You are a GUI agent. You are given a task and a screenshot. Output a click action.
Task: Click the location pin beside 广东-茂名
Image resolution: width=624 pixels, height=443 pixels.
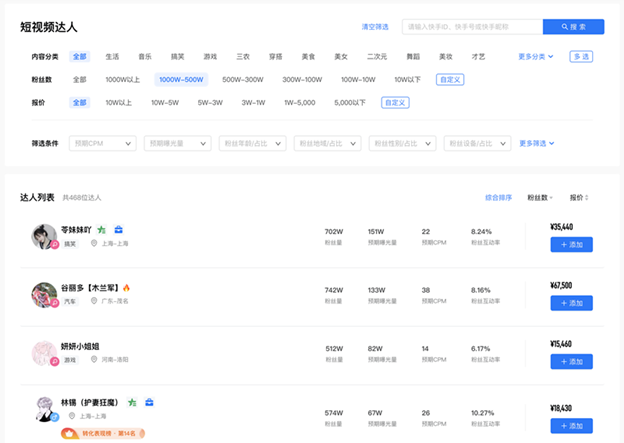94,301
